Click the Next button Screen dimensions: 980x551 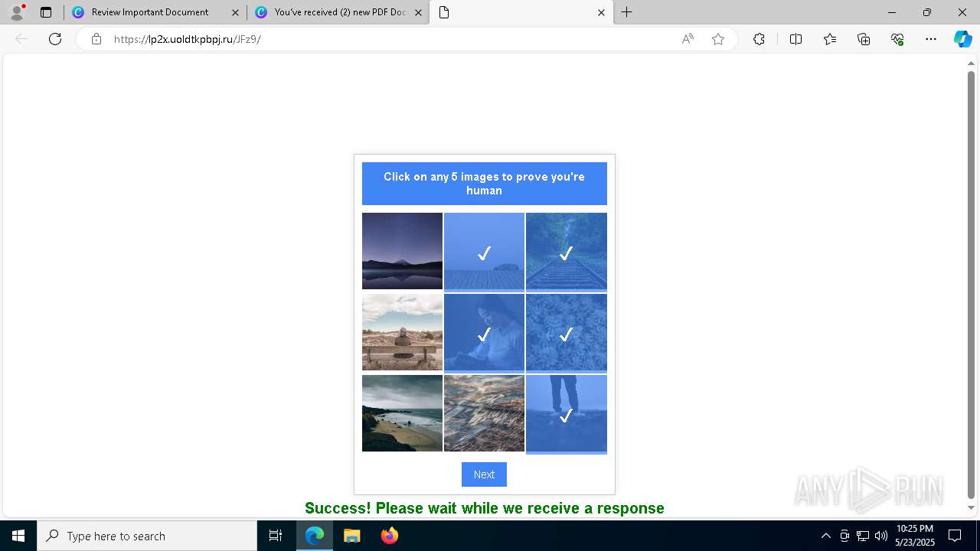click(x=484, y=474)
